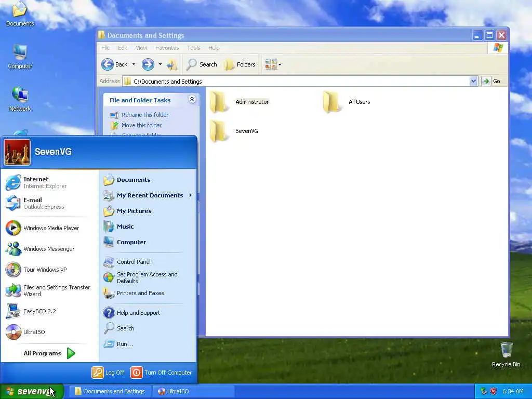Open Control Panel
This screenshot has width=532, height=399.
pyautogui.click(x=148, y=262)
